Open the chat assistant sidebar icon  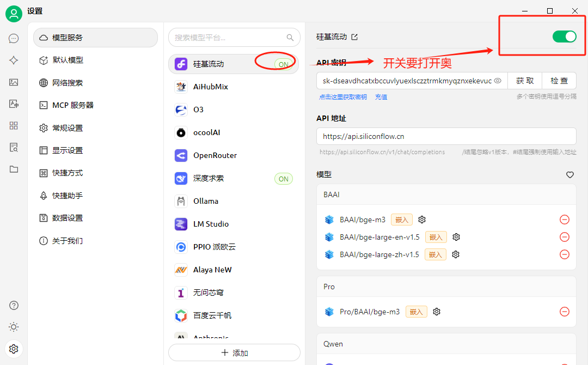14,38
